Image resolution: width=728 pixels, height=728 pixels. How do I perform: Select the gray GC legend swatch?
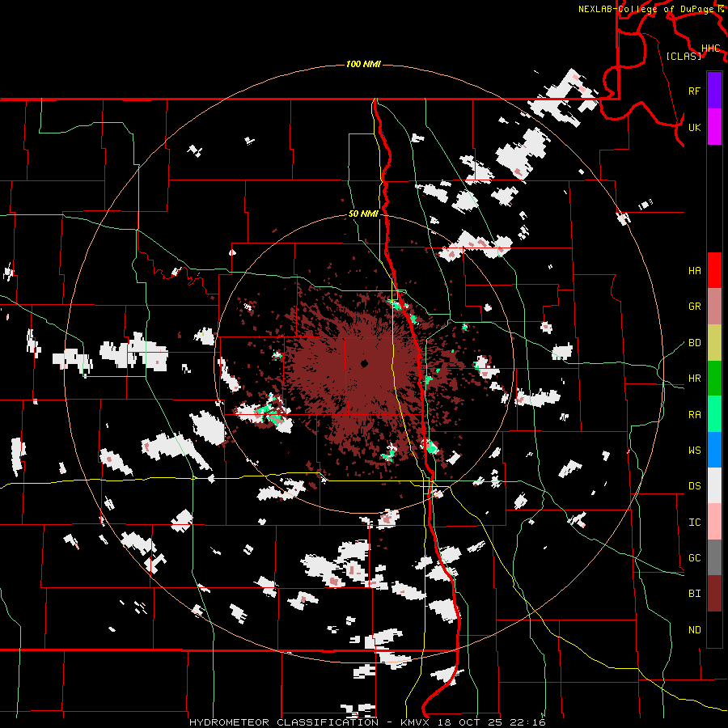[714, 557]
